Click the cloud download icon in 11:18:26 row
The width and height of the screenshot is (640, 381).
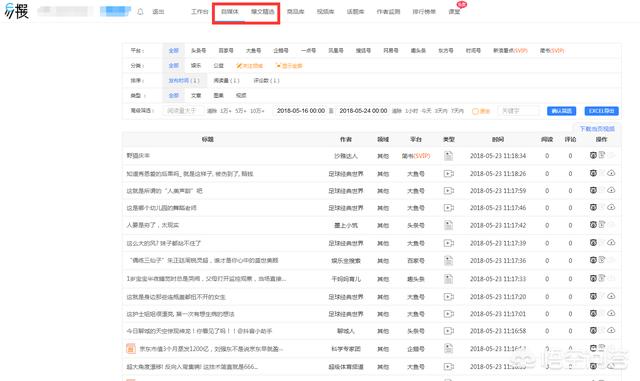click(x=611, y=173)
